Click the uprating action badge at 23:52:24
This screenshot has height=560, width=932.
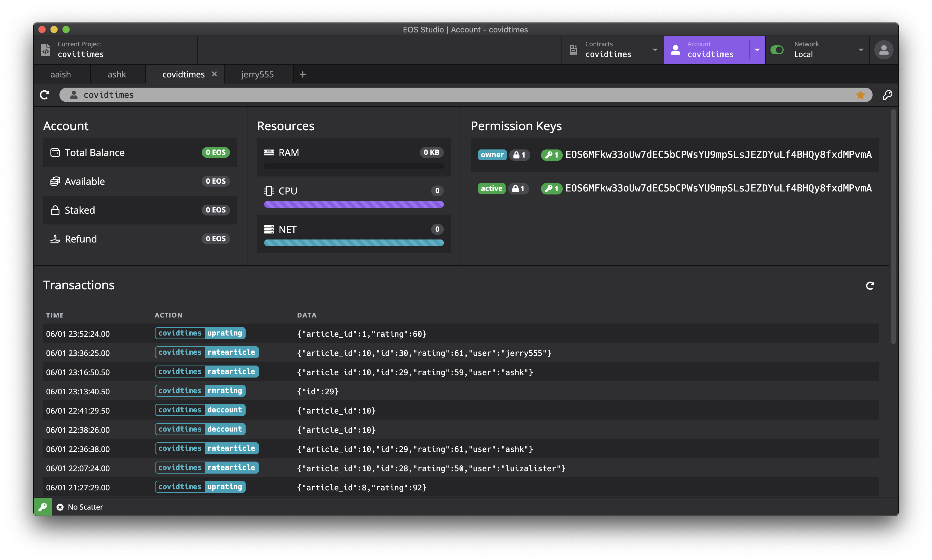click(225, 333)
